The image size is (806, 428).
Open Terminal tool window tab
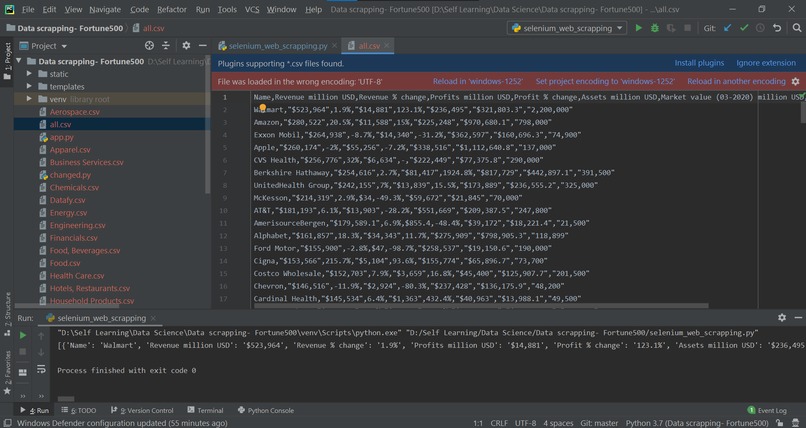(205, 410)
